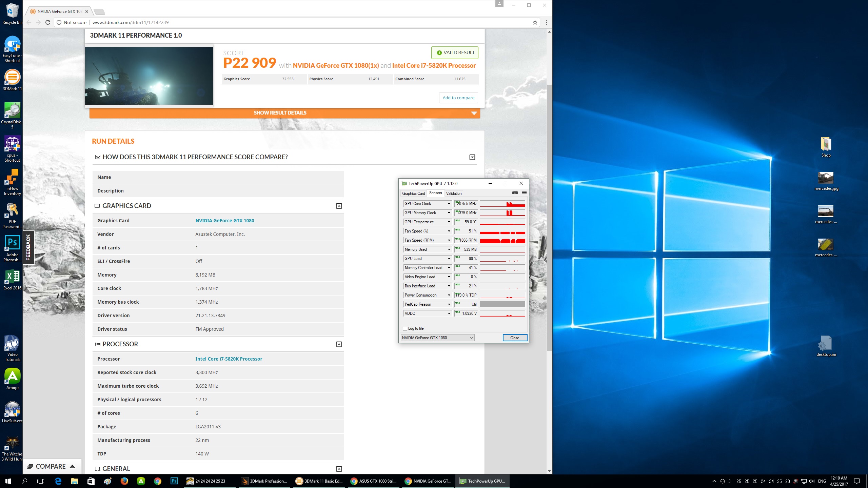Click the GPU-Z screenshot camera icon
The height and width of the screenshot is (488, 868).
[515, 193]
